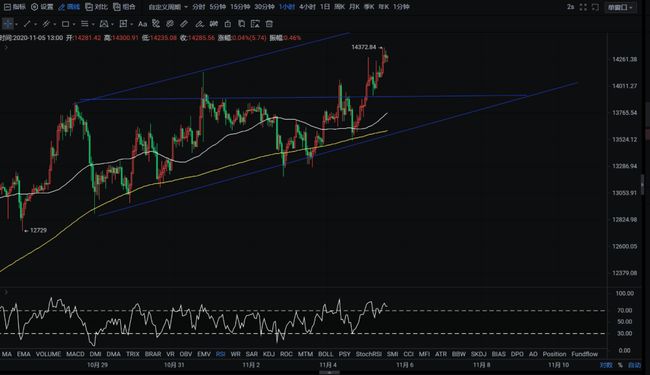The height and width of the screenshot is (375, 650).
Task: Open the 指标 indicators panel
Action: coord(14,7)
